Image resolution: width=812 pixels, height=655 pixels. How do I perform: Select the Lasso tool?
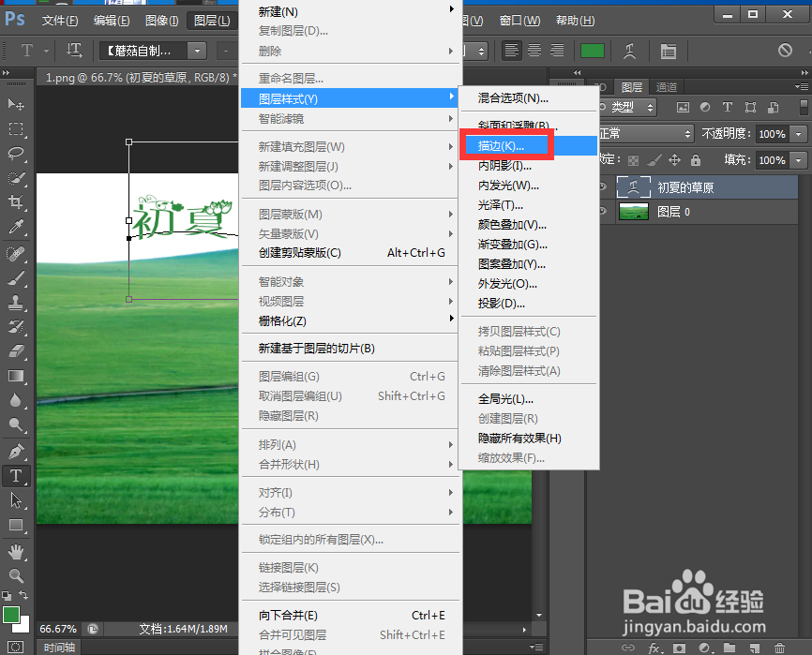pos(17,153)
